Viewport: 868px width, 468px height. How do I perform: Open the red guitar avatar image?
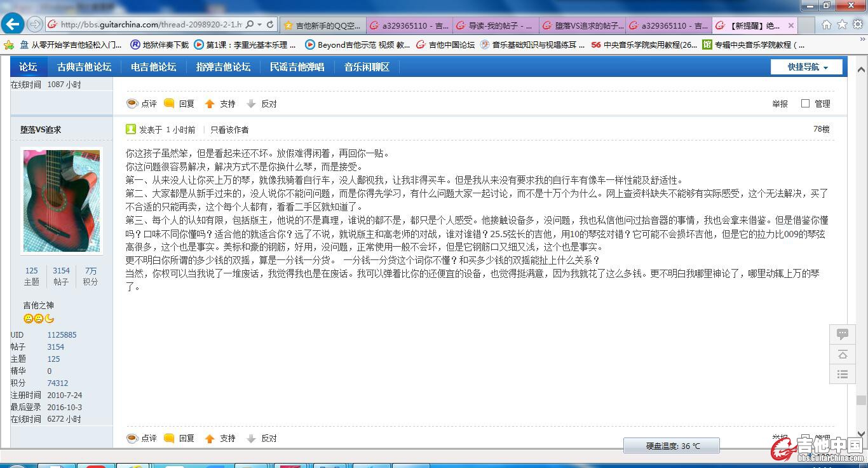(62, 201)
